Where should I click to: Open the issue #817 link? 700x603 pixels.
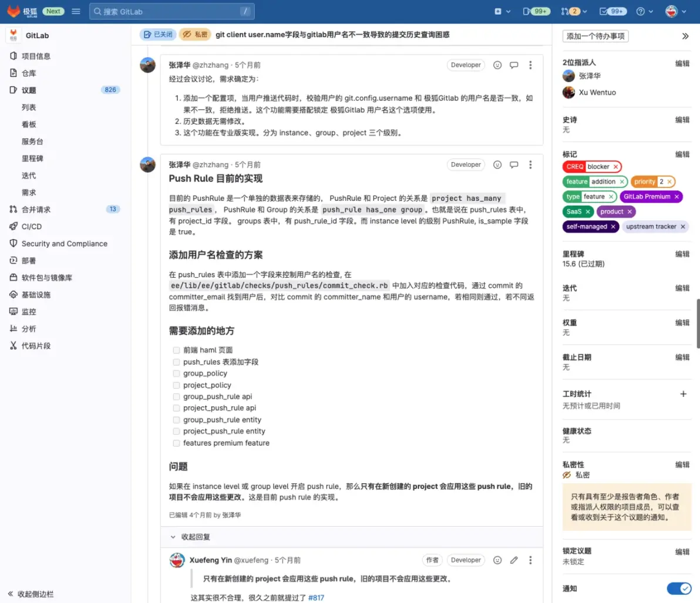(316, 598)
